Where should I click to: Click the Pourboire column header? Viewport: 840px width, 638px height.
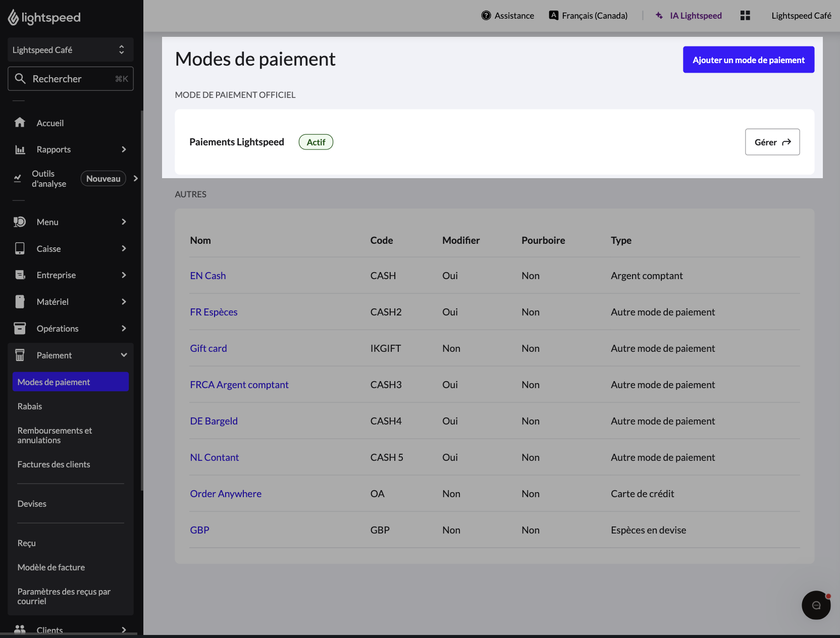point(543,240)
